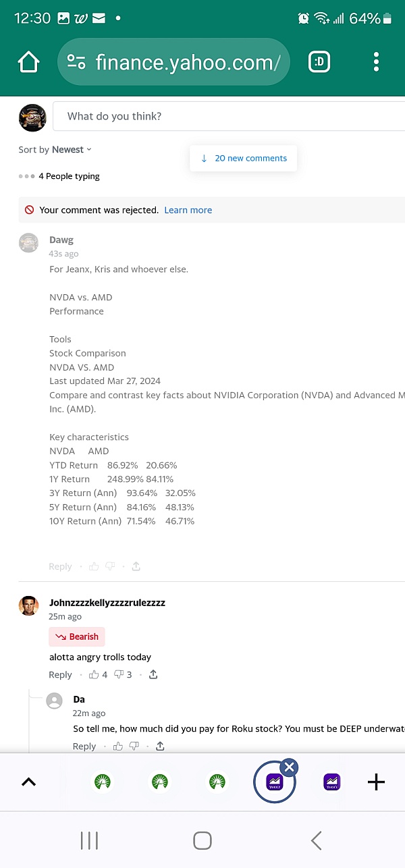Viewport: 405px width, 868px height.
Task: Thumbs down Da's reply
Action: [x=134, y=746]
